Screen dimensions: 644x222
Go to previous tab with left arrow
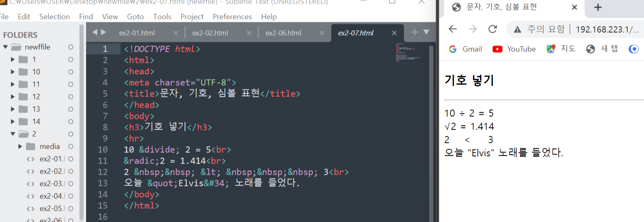[94, 32]
